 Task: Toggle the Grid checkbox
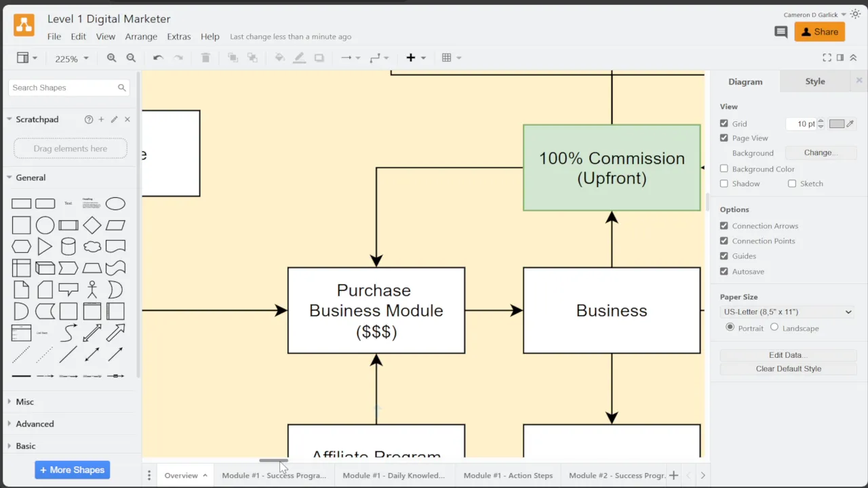pos(724,123)
